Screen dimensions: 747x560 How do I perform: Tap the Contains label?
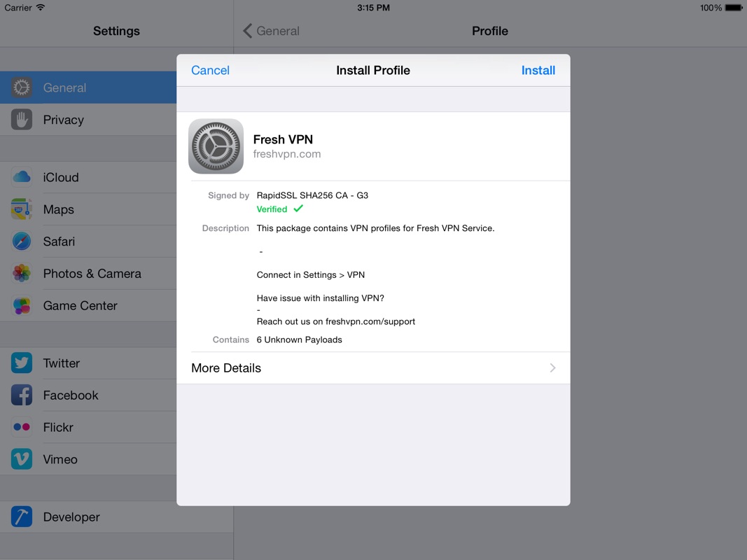point(230,339)
